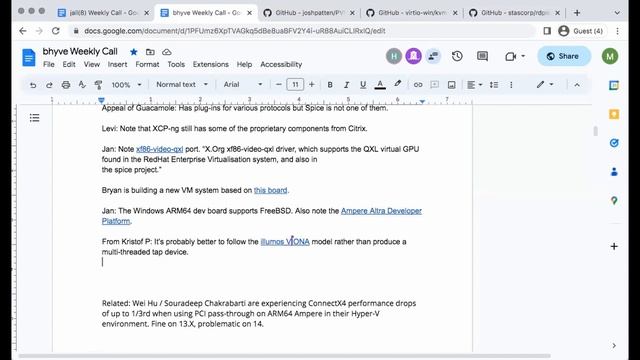
Task: Switch to GitHub virtio-win tab
Action: [x=412, y=13]
